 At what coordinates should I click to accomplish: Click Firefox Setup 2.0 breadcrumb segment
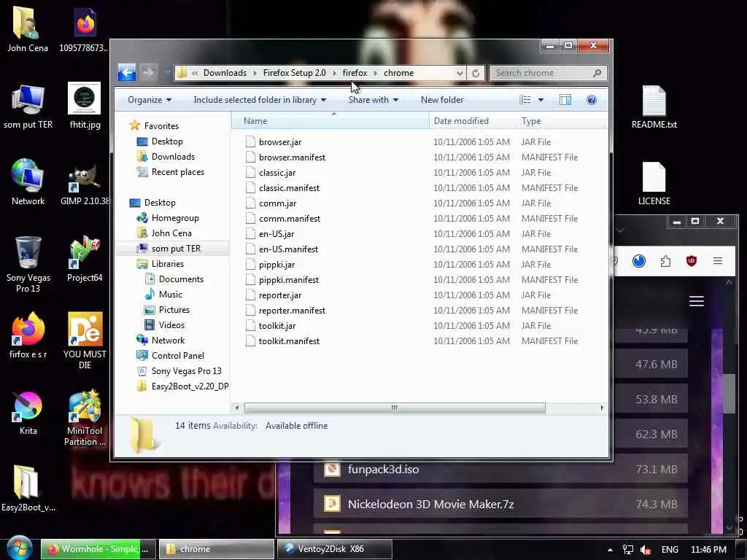pos(295,73)
